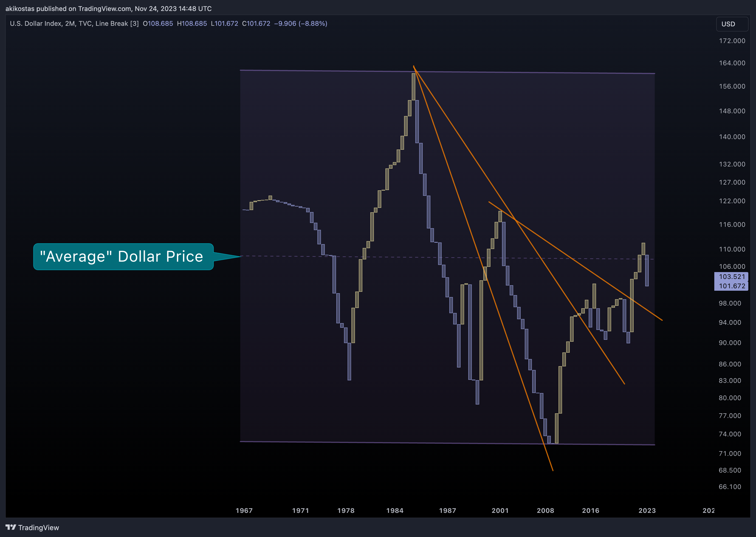
Task: Click the L101.672 low value
Action: [x=224, y=24]
